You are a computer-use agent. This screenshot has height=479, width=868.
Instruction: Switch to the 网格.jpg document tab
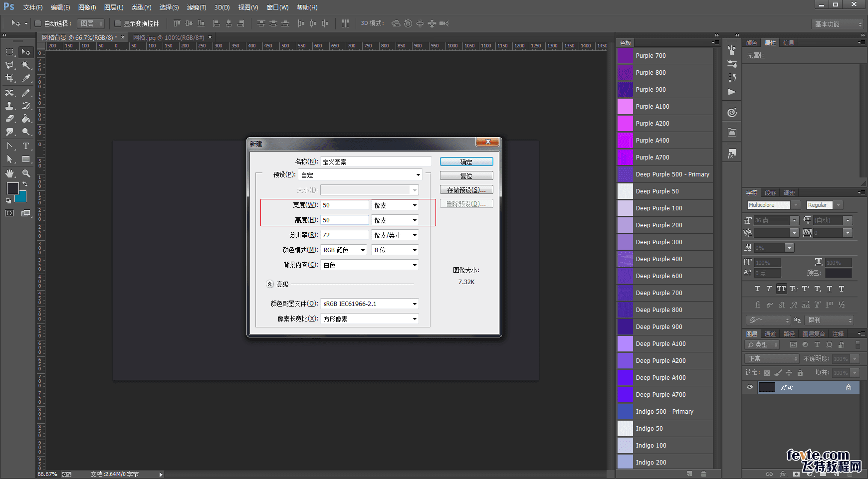(169, 37)
